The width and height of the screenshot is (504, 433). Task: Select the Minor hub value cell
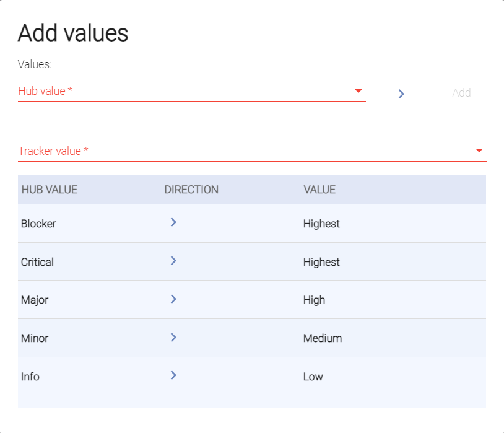pyautogui.click(x=35, y=338)
